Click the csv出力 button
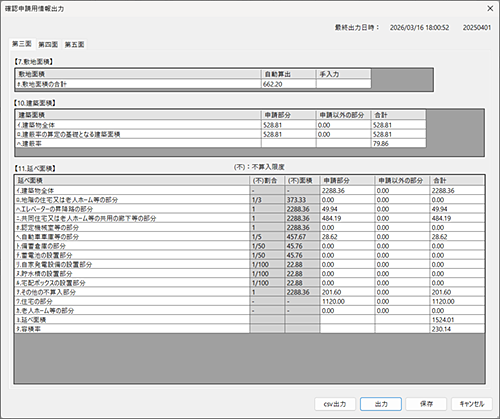 tap(335, 404)
